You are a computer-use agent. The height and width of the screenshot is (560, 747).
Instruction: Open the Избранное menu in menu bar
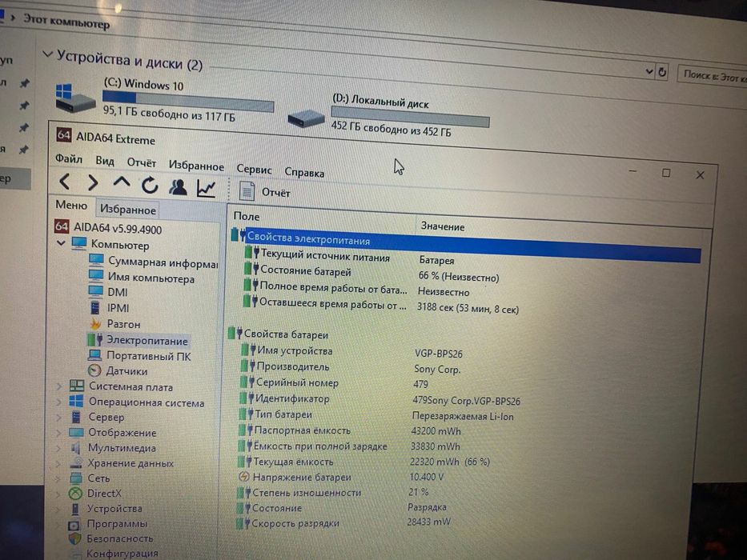pos(196,166)
